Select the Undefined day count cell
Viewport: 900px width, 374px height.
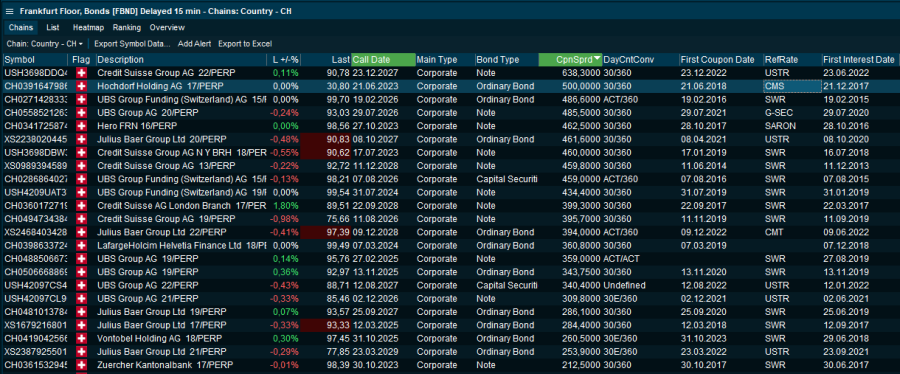click(624, 285)
